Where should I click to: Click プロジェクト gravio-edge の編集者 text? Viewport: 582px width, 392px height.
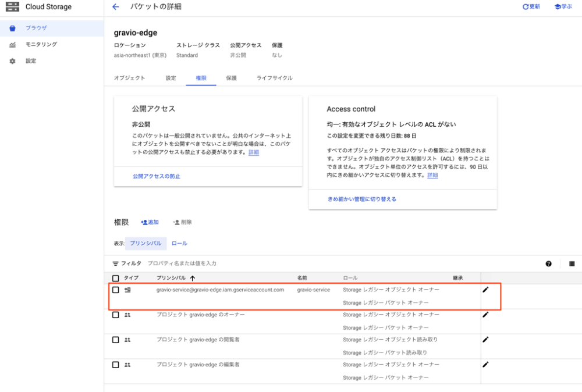(x=198, y=365)
